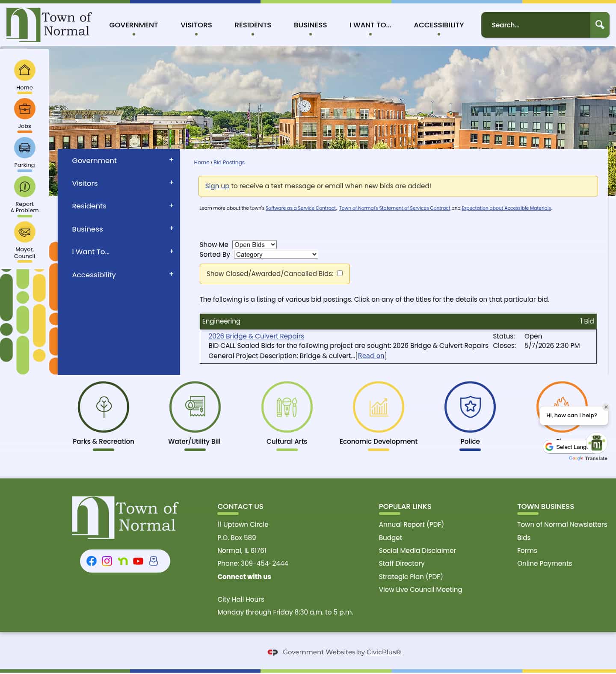Viewport: 616px width, 674px height.
Task: Open the RESIDENTS top menu
Action: pos(253,25)
